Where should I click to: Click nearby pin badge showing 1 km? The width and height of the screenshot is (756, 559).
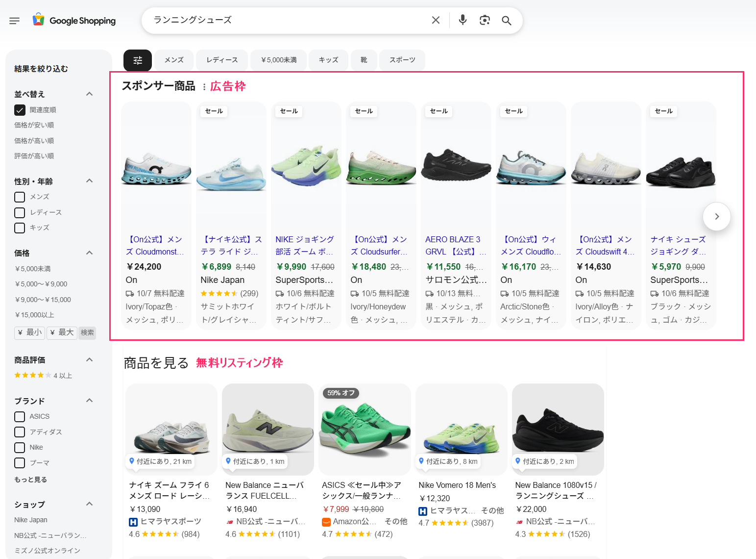[255, 461]
